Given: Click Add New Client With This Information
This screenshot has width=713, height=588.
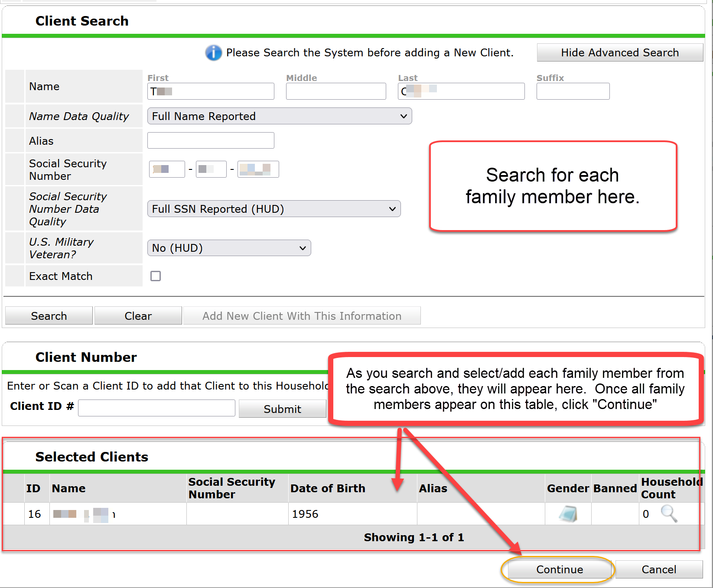Looking at the screenshot, I should click(302, 315).
